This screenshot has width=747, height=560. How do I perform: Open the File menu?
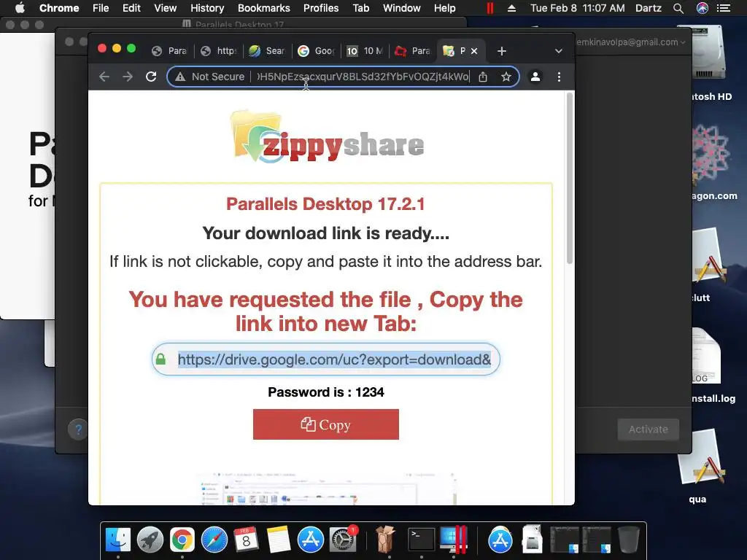click(x=101, y=8)
